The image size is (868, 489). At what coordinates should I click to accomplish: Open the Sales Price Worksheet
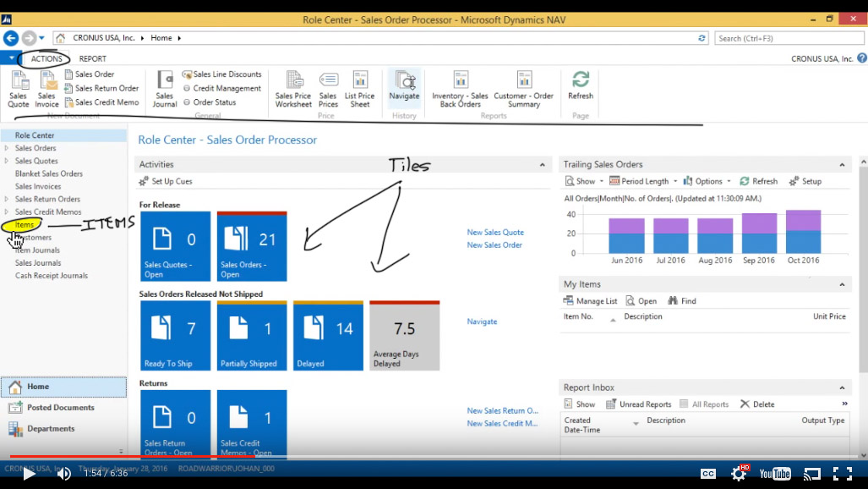pos(293,89)
